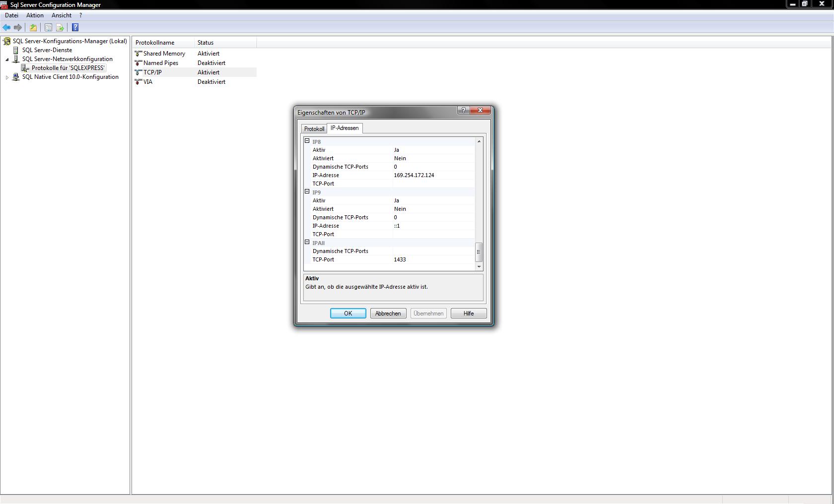Click the Shared Memory protocol icon
This screenshot has height=504, width=834.
[x=139, y=54]
